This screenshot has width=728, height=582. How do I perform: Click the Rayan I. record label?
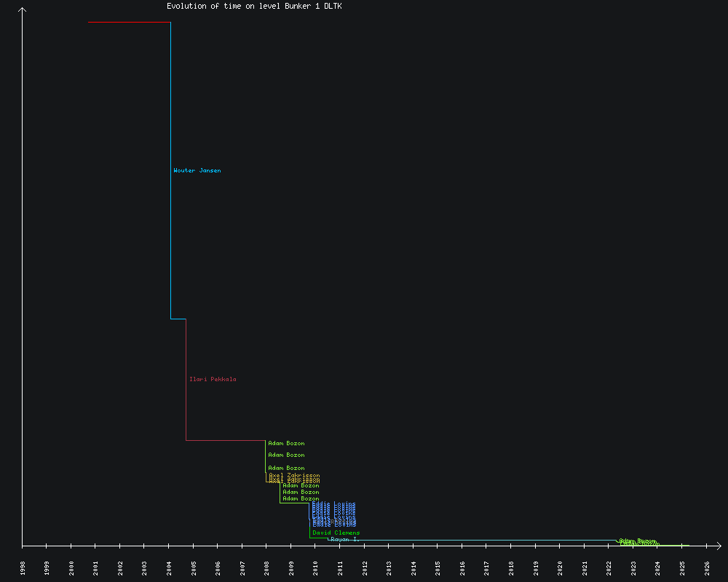(x=345, y=540)
